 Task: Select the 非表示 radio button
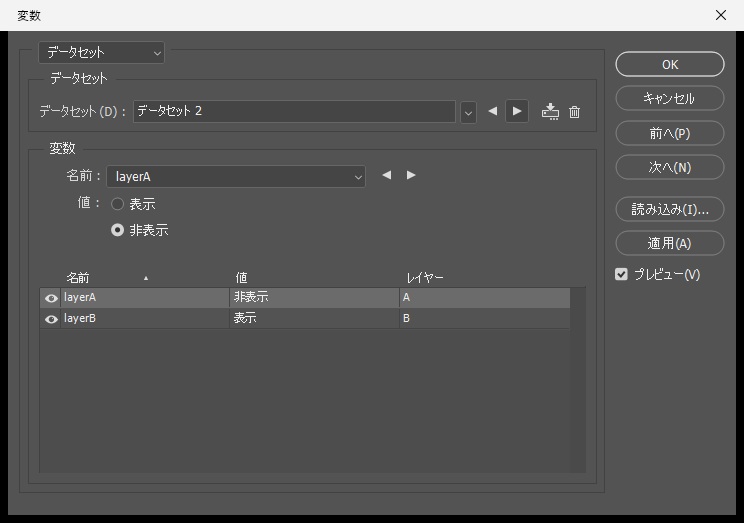coord(117,230)
